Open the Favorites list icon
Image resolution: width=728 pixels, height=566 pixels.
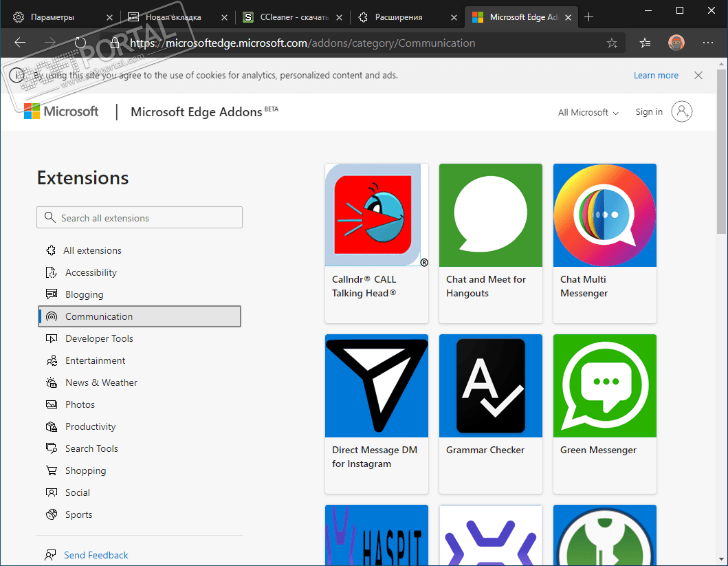pos(645,43)
